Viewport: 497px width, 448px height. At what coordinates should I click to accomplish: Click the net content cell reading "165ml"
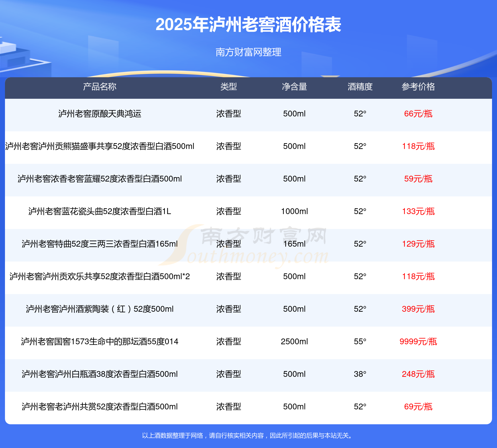[294, 244]
